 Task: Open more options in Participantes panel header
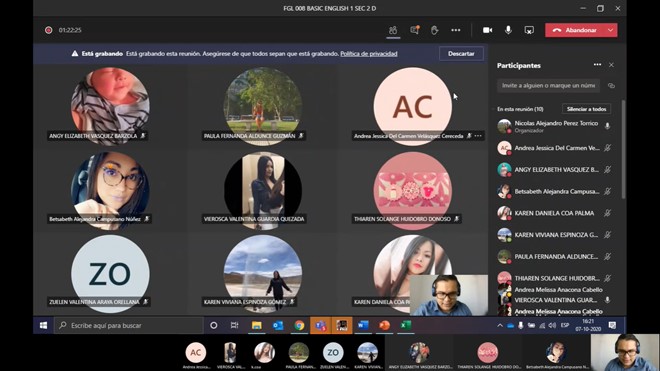(597, 65)
